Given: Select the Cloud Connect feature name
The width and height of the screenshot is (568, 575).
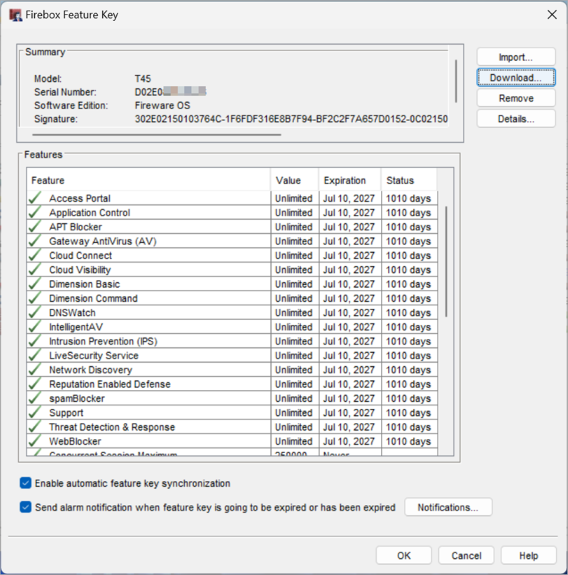Looking at the screenshot, I should click(80, 255).
